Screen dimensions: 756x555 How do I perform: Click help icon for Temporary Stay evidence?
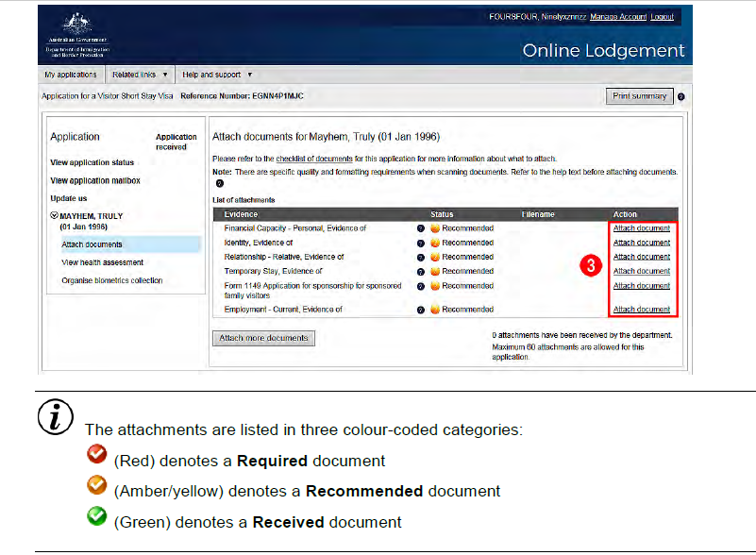click(421, 271)
